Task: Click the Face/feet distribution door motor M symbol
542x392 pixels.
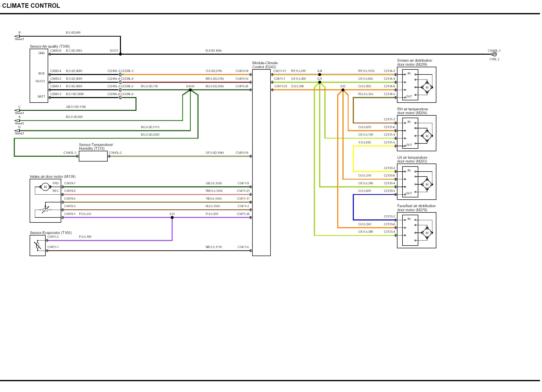Action: [x=427, y=233]
